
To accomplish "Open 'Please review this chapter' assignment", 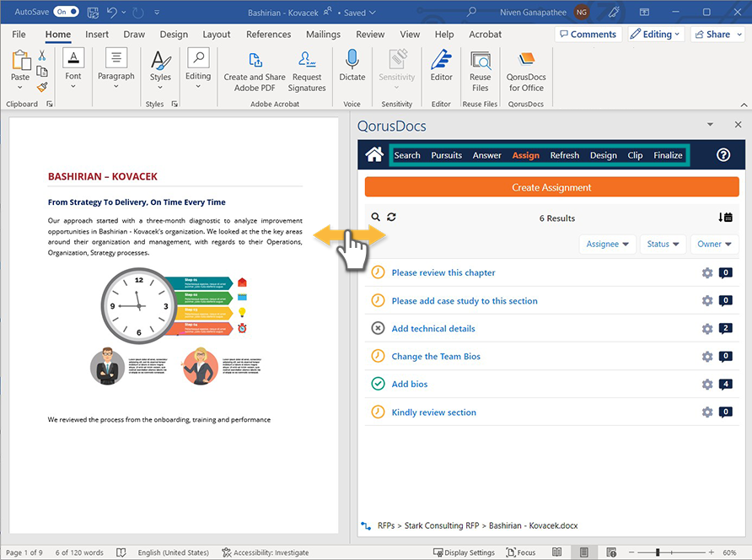I will [x=443, y=272].
